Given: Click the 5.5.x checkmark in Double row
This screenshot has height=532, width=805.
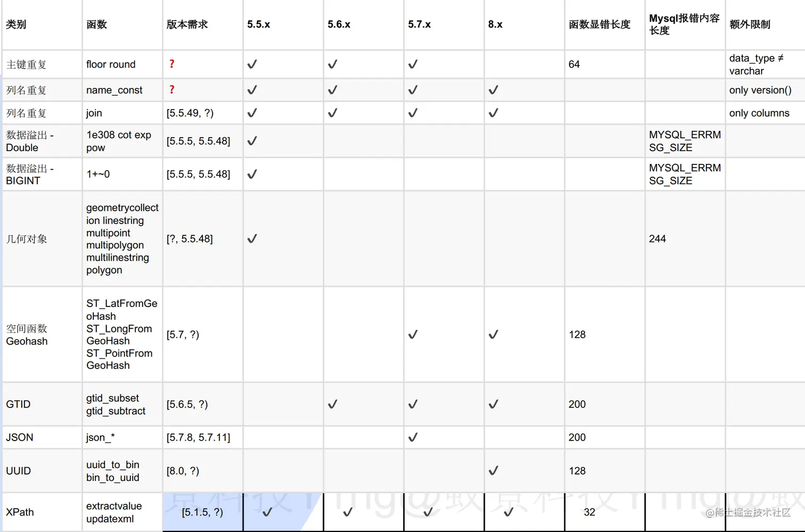Looking at the screenshot, I should (252, 141).
